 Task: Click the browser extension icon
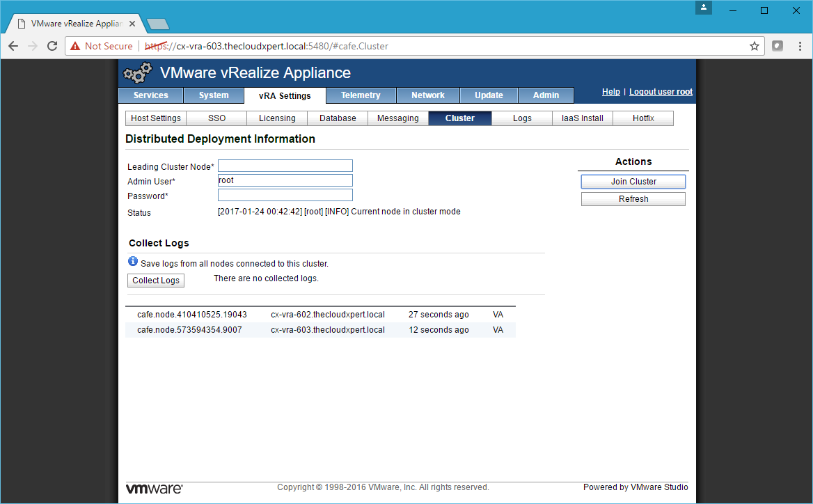tap(778, 46)
